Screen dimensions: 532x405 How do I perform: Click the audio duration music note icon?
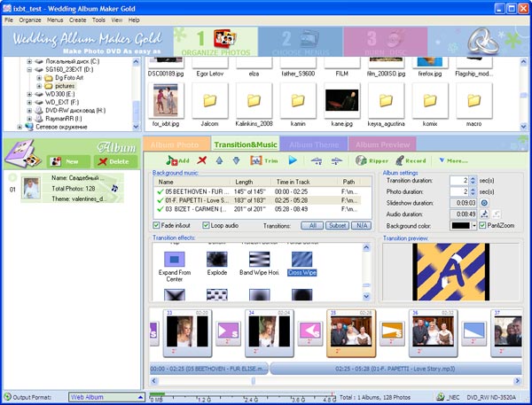pyautogui.click(x=484, y=214)
